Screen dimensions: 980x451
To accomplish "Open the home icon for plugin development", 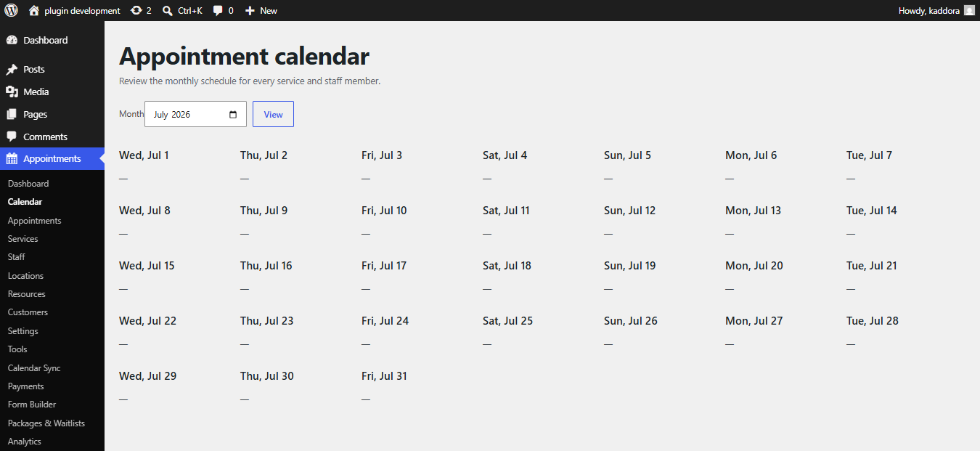I will [x=34, y=11].
